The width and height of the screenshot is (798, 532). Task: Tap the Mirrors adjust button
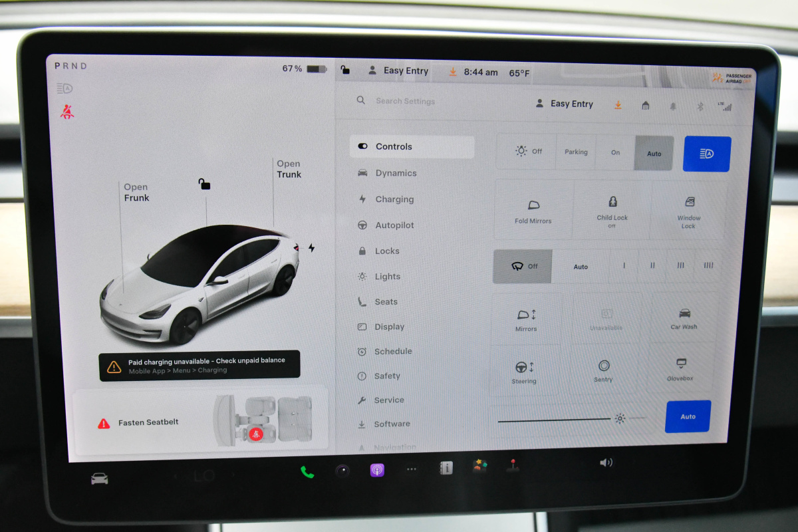tap(526, 319)
